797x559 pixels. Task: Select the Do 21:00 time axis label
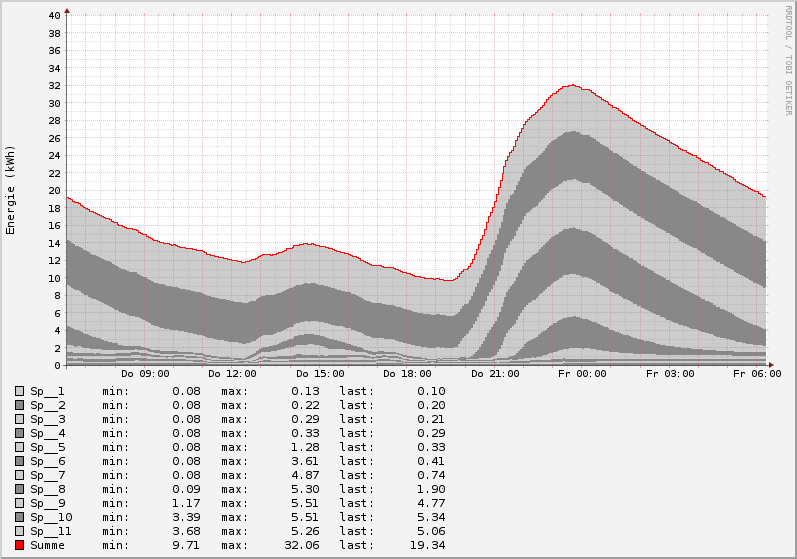(493, 374)
